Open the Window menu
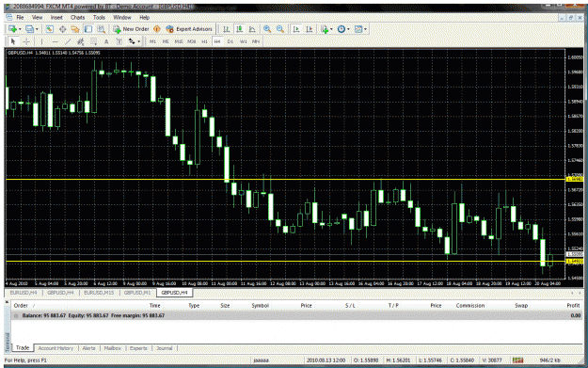 click(x=122, y=17)
